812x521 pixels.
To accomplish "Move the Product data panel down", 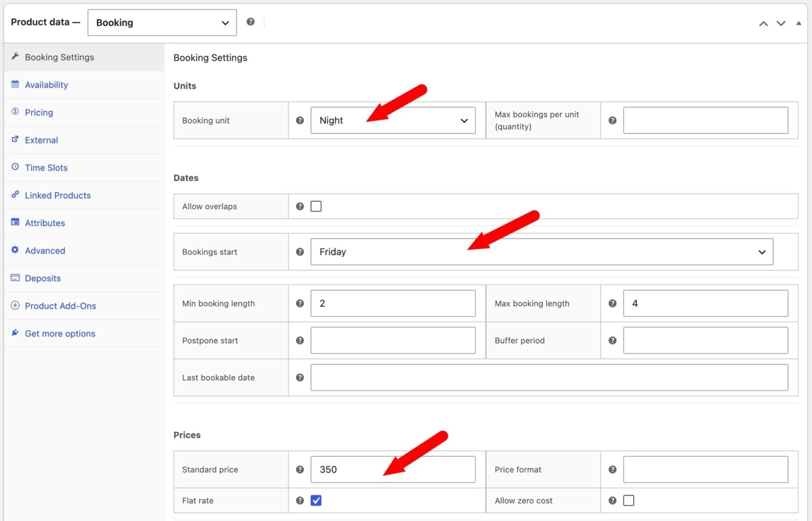I will 781,23.
